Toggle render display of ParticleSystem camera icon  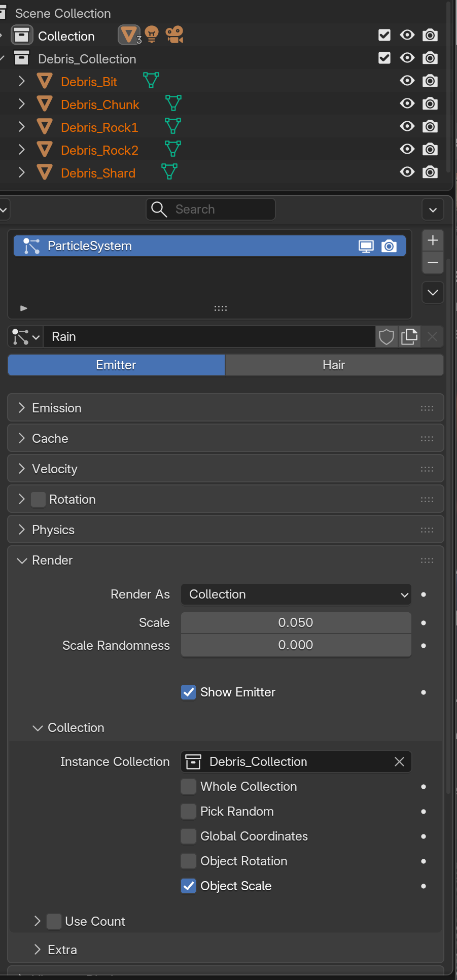point(389,247)
